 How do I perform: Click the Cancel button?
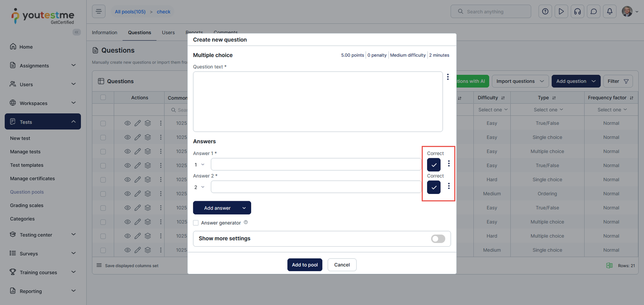pos(342,265)
